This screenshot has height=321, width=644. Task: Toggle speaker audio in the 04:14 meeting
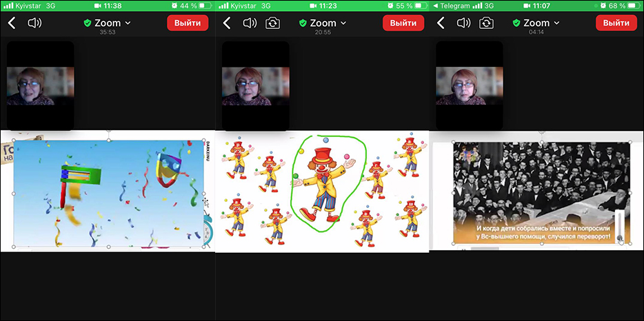coord(464,23)
